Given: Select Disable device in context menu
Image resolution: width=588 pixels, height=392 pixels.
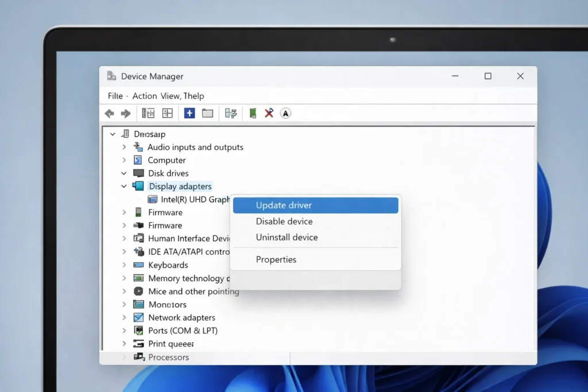Looking at the screenshot, I should click(284, 222).
